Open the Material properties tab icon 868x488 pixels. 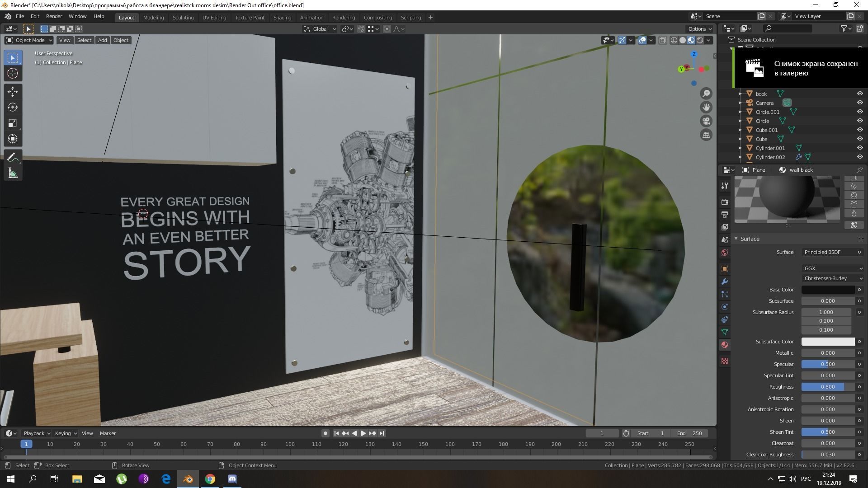tap(725, 345)
